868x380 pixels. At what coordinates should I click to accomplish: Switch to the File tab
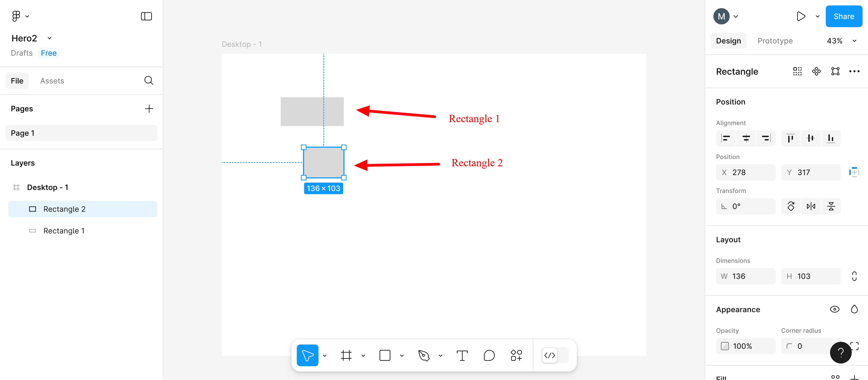(x=17, y=81)
